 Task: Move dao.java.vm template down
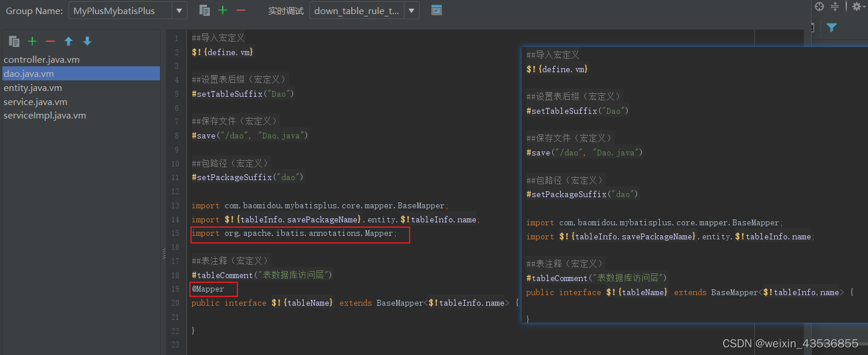pyautogui.click(x=87, y=40)
